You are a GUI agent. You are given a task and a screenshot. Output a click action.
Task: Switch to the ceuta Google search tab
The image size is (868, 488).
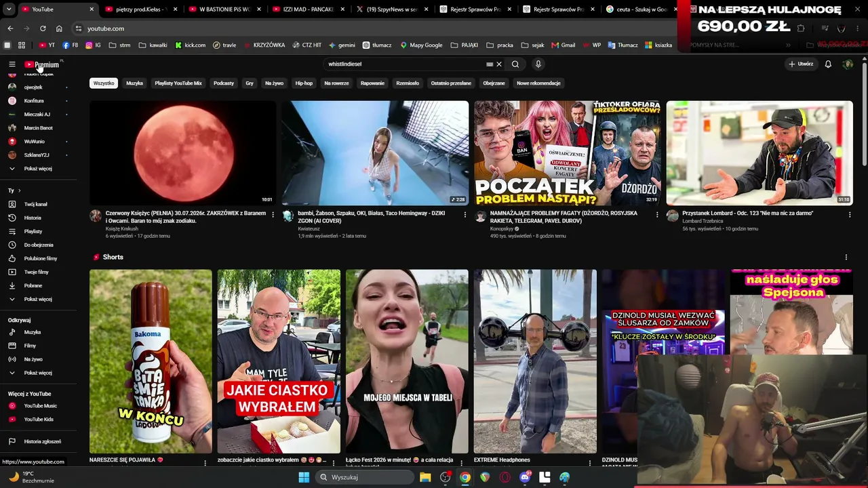point(641,9)
